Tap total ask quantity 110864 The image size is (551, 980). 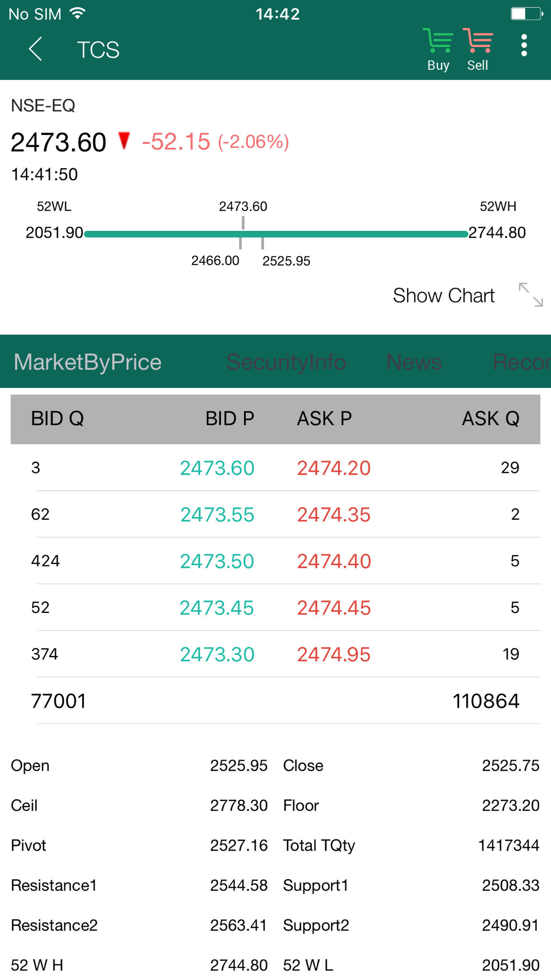point(486,701)
